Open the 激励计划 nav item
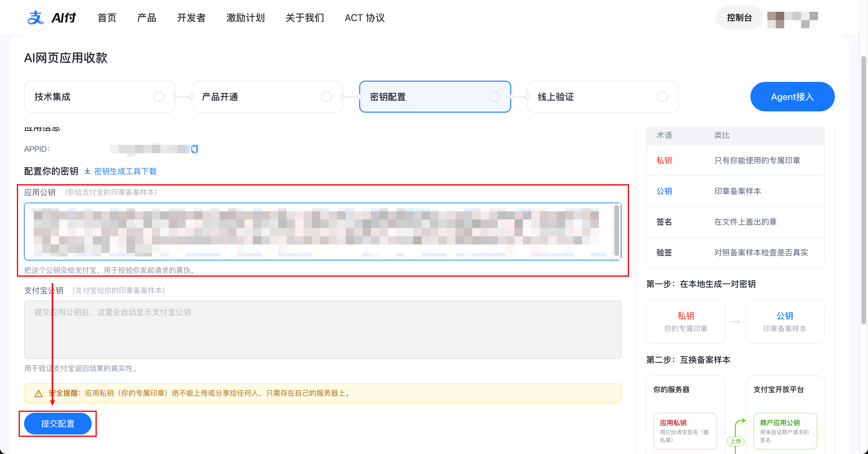The width and height of the screenshot is (868, 454). click(245, 18)
